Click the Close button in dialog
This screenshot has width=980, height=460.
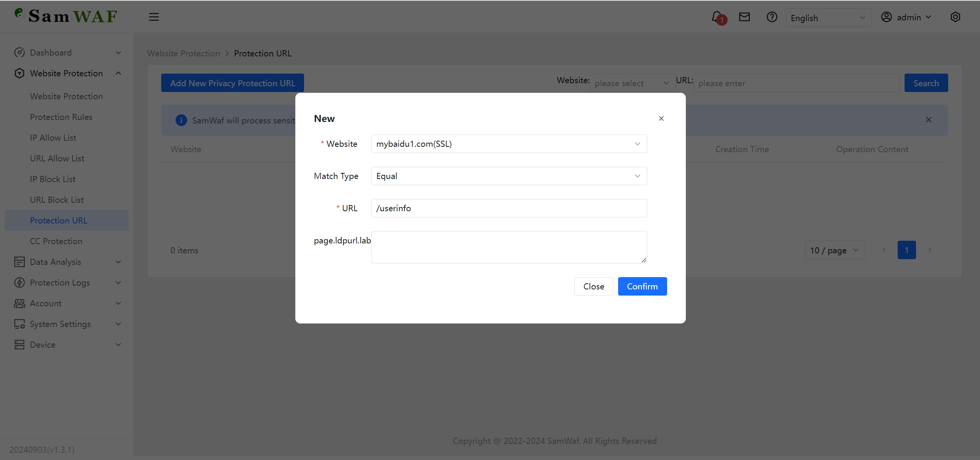tap(593, 286)
